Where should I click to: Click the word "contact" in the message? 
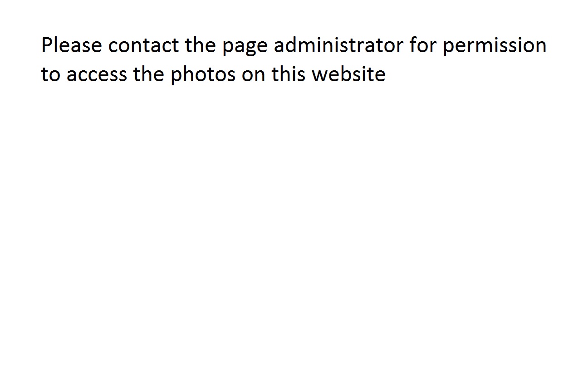[x=143, y=46]
